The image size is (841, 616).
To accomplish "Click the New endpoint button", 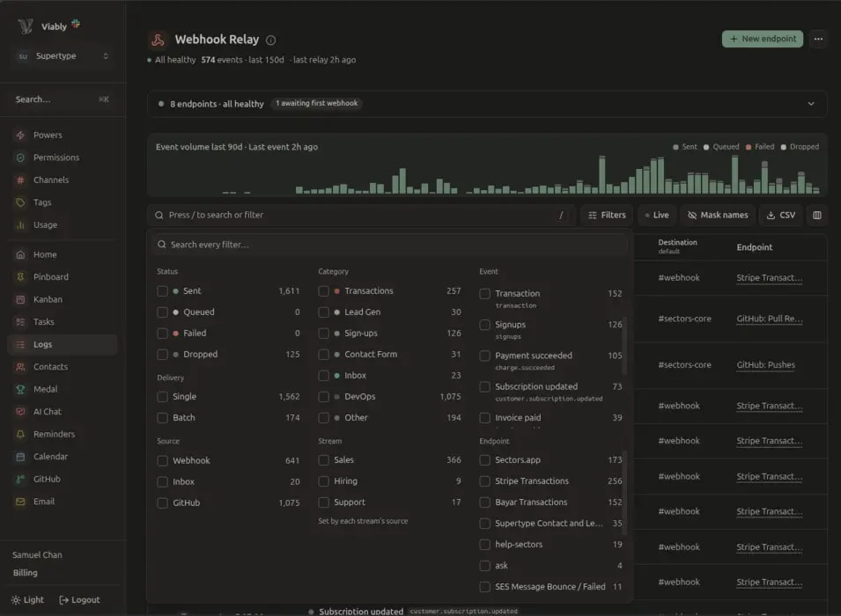I will [762, 39].
